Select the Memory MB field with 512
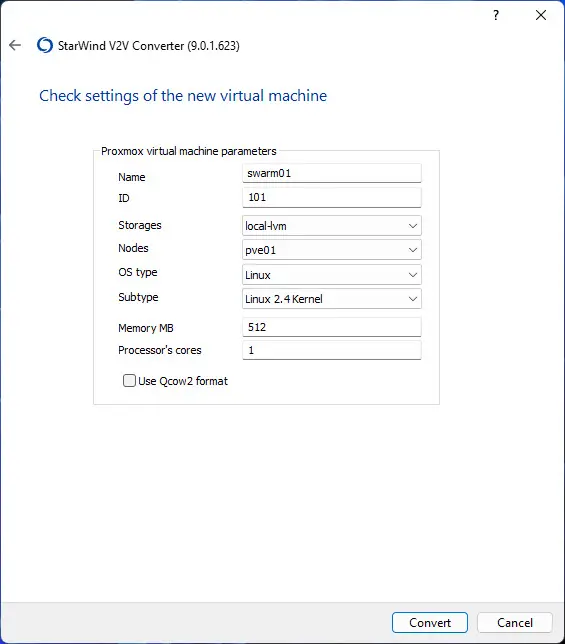This screenshot has height=644, width=565. pos(332,327)
